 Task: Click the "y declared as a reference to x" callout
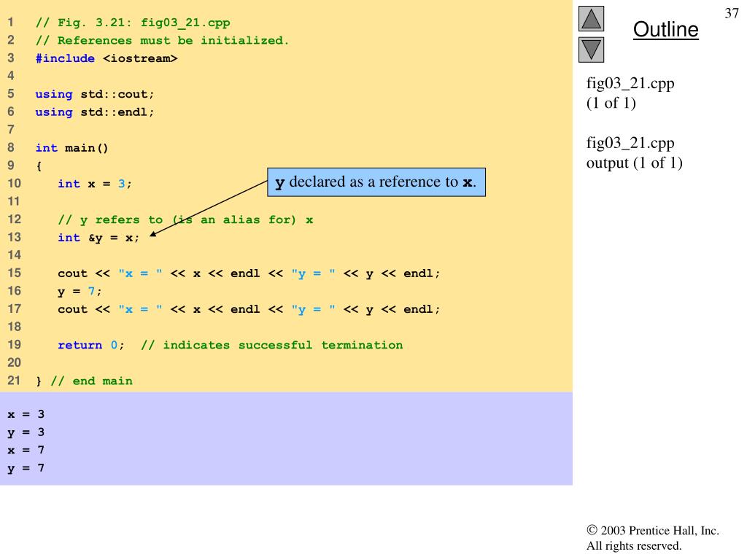coord(376,182)
